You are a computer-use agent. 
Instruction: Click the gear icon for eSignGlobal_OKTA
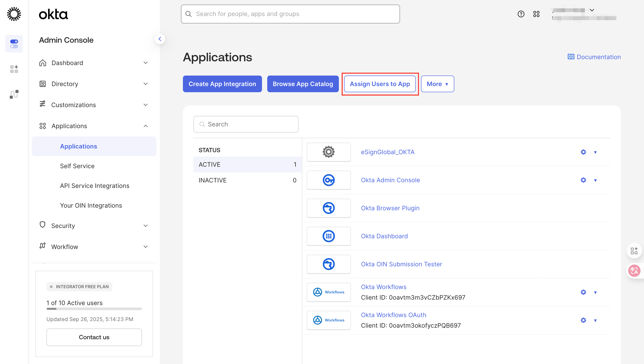(x=583, y=152)
